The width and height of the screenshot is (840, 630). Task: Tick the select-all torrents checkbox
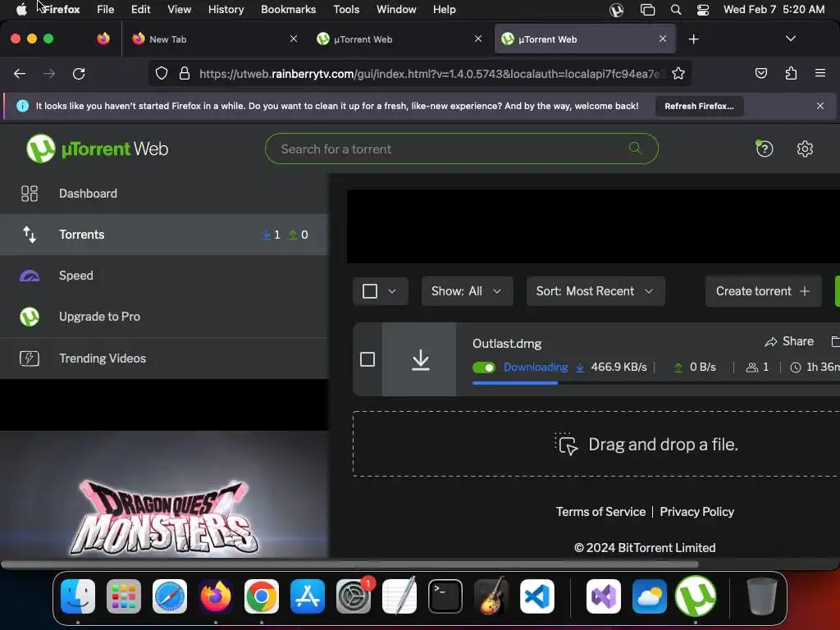click(x=370, y=291)
